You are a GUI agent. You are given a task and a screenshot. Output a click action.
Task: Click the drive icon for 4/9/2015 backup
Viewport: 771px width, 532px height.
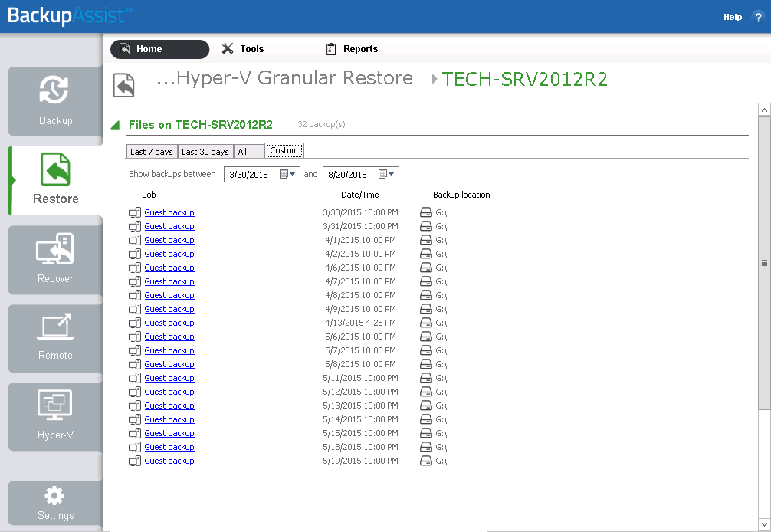(426, 309)
